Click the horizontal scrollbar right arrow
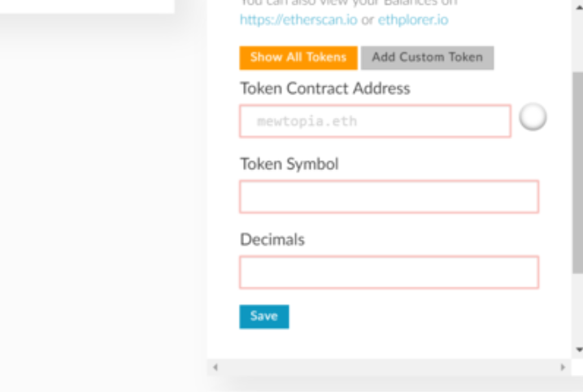This screenshot has height=392, width=583. tap(563, 368)
